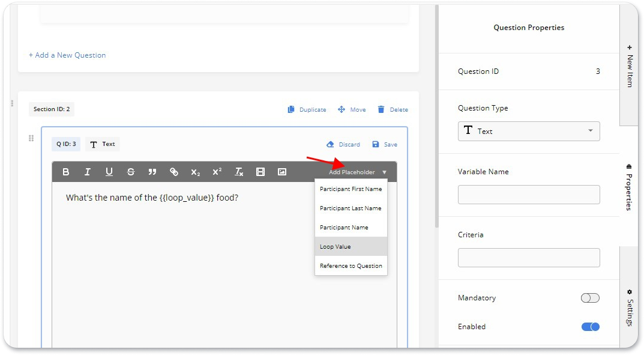Click the underline formatting icon
This screenshot has height=355, width=644.
109,172
